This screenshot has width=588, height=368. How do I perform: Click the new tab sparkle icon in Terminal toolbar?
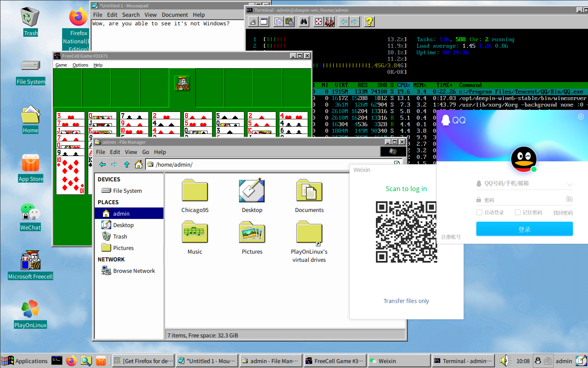(x=253, y=22)
